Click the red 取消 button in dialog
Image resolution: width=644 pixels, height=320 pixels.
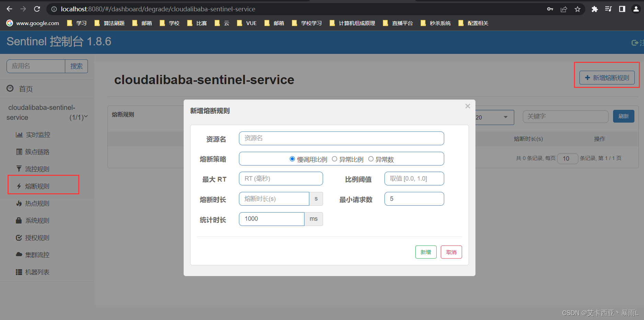tap(451, 252)
